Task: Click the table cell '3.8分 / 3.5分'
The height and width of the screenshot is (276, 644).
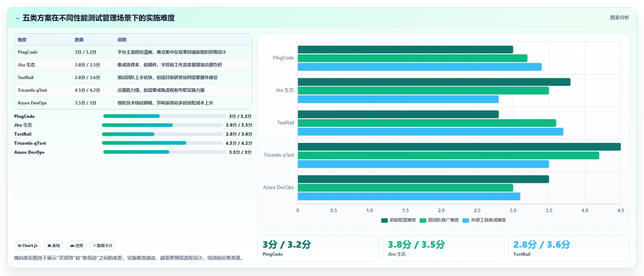Action: (87, 65)
